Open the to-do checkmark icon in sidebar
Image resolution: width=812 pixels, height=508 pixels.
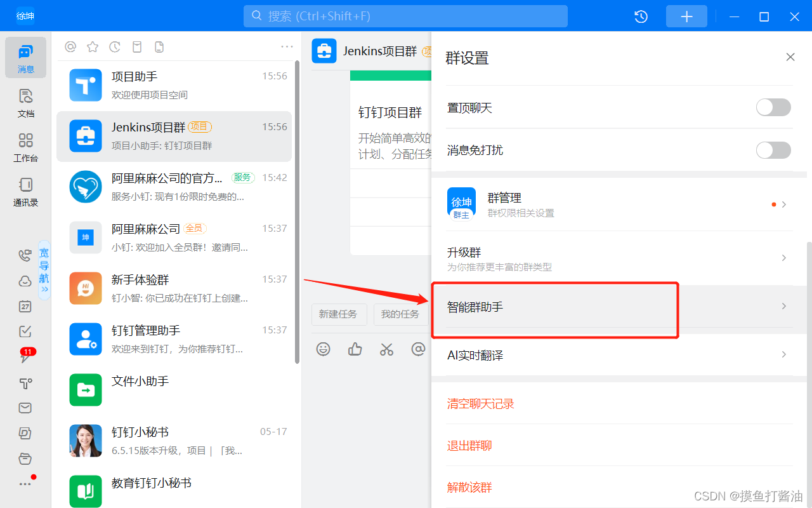pyautogui.click(x=25, y=331)
